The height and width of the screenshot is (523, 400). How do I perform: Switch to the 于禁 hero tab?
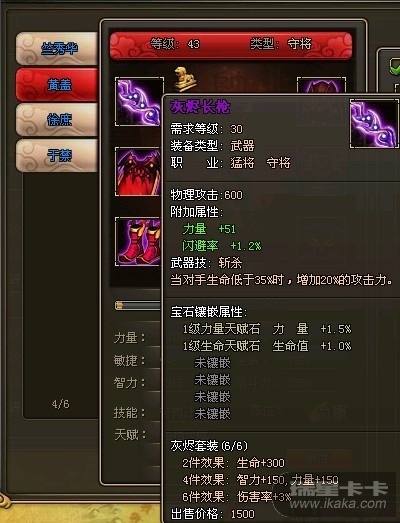(x=57, y=155)
